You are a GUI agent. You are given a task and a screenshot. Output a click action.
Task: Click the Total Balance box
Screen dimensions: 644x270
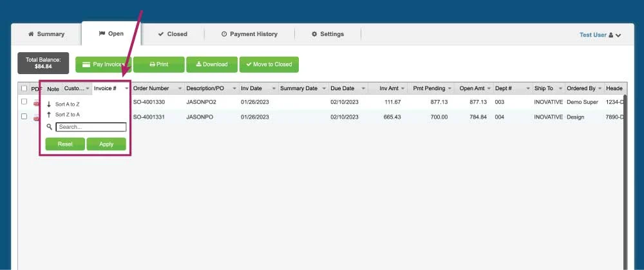point(43,63)
